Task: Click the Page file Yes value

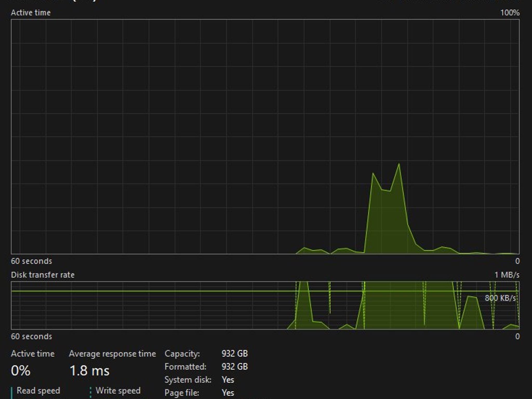Action: (228, 393)
